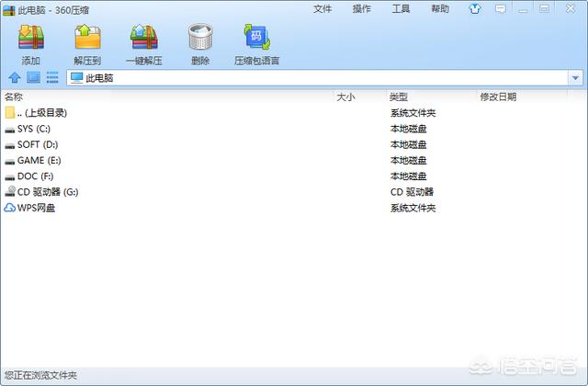Select the .. (上级目录) row text
588x386 pixels.
tap(42, 113)
